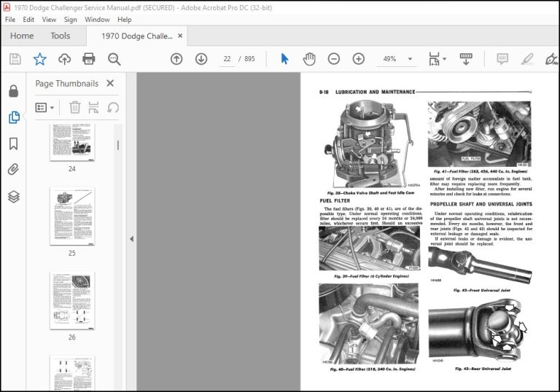Image resolution: width=560 pixels, height=392 pixels.
Task: Open Page Thumbnails panel icon in sidebar
Action: point(14,117)
